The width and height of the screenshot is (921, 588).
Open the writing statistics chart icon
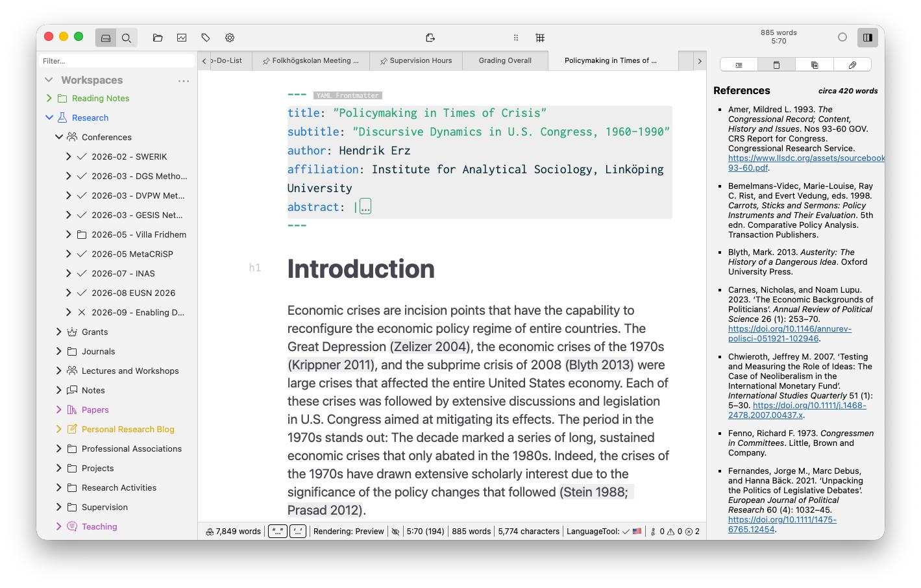tap(182, 38)
